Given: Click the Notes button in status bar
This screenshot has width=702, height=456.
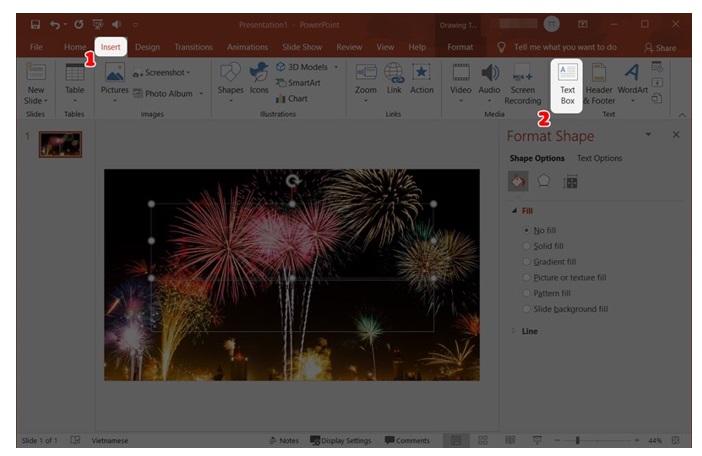Looking at the screenshot, I should point(284,440).
